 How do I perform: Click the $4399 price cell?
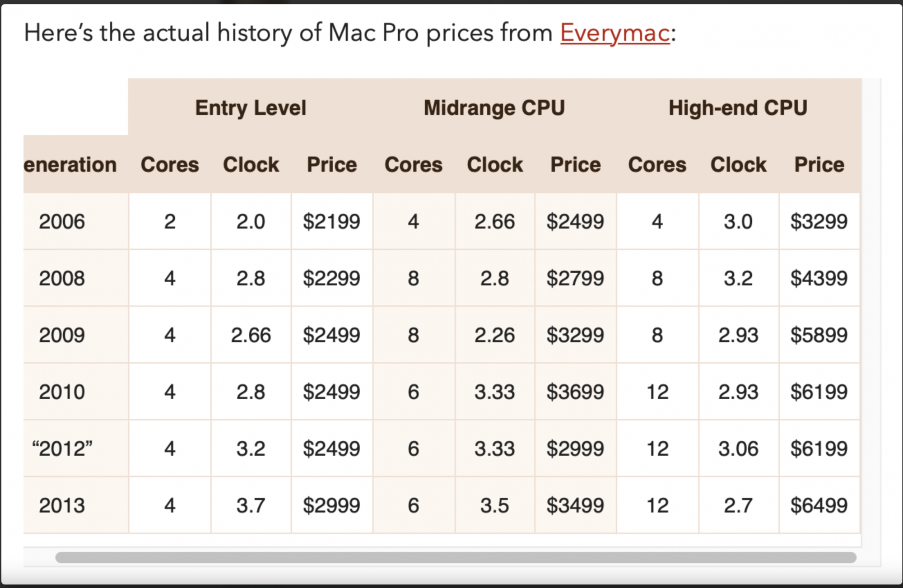(819, 278)
